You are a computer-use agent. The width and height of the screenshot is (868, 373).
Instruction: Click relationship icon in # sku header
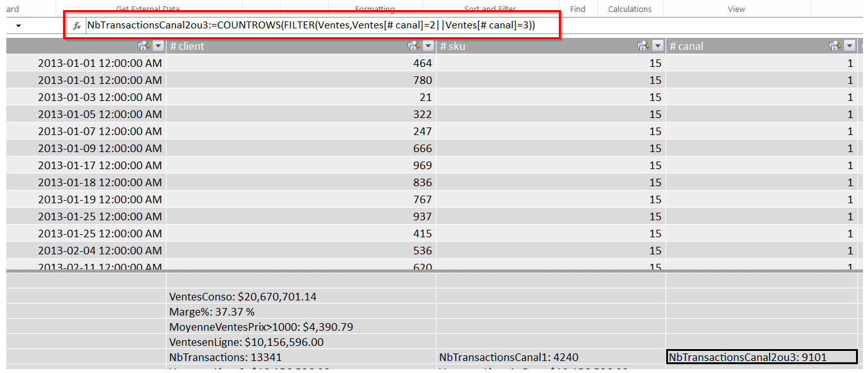click(643, 46)
